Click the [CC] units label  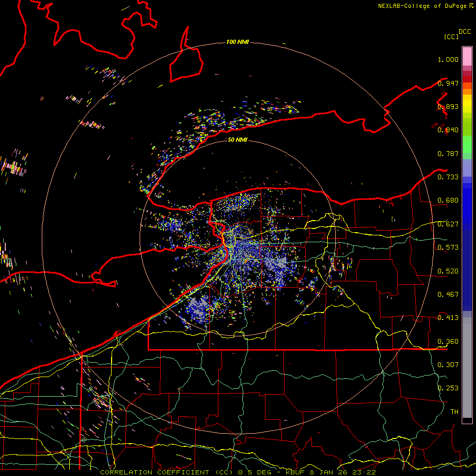(452, 36)
